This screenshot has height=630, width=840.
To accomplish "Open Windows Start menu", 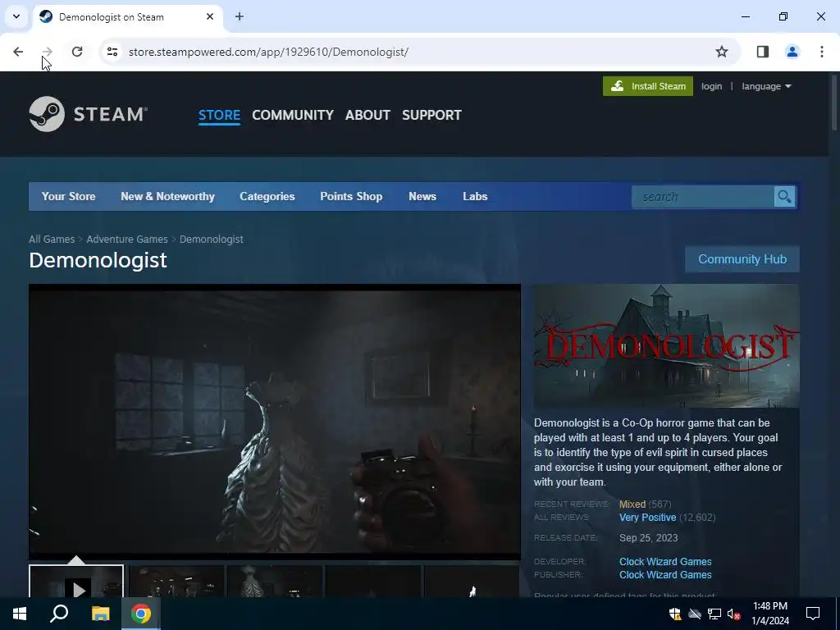I will [20, 614].
